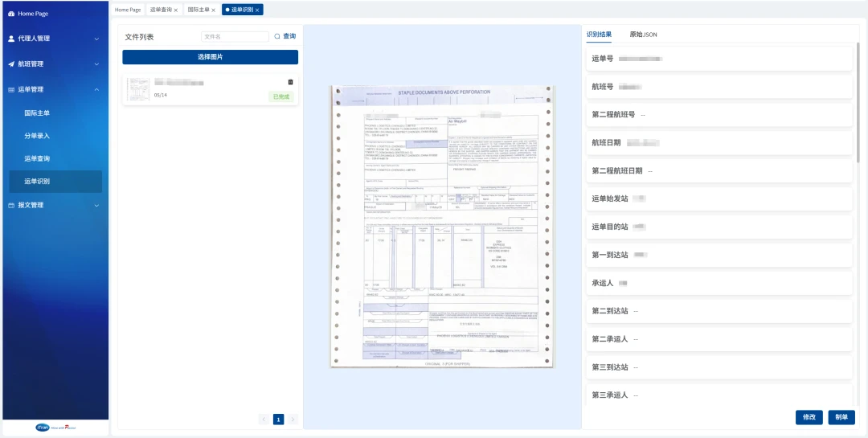This screenshot has height=438, width=868.
Task: Click the 05/14 date on file card
Action: [161, 95]
